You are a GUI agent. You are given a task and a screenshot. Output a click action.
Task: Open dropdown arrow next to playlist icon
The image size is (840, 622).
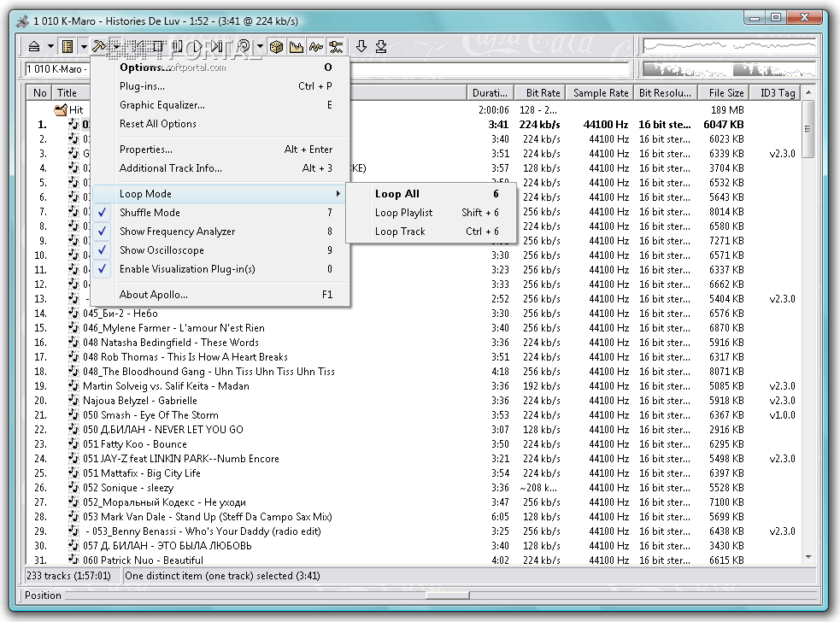pyautogui.click(x=84, y=47)
